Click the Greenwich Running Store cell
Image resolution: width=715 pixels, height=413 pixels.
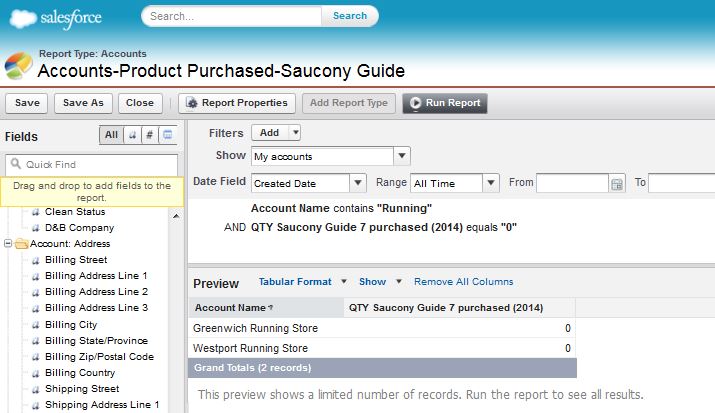pyautogui.click(x=265, y=328)
